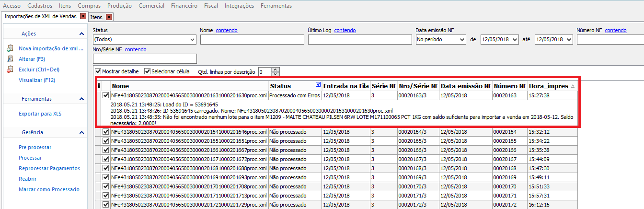Click the Nro/Série NF input field
The width and height of the screenshot is (644, 209).
tap(145, 58)
